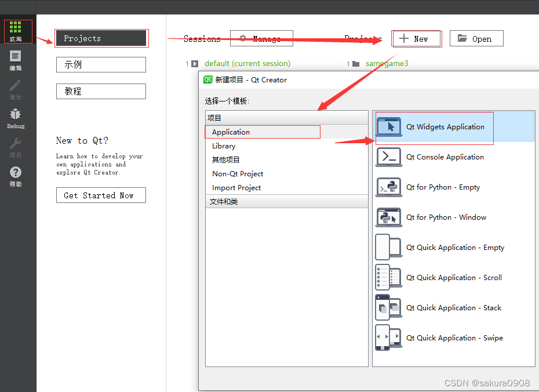This screenshot has height=392, width=539.
Task: Open the 教程 tutorials tab
Action: point(101,91)
